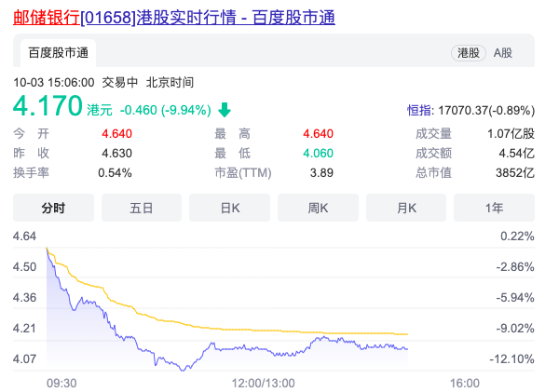Click the 16:00 time axis label
The image size is (559, 392).
tap(465, 383)
